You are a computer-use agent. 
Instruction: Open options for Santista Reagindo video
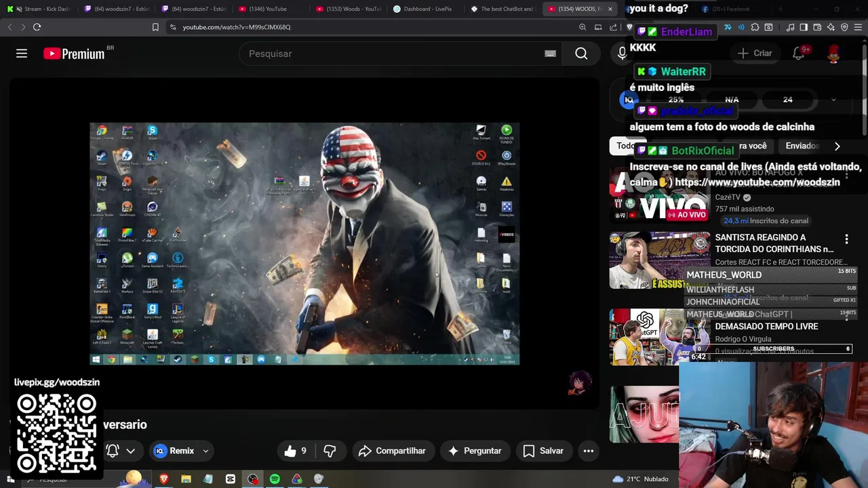(x=846, y=239)
